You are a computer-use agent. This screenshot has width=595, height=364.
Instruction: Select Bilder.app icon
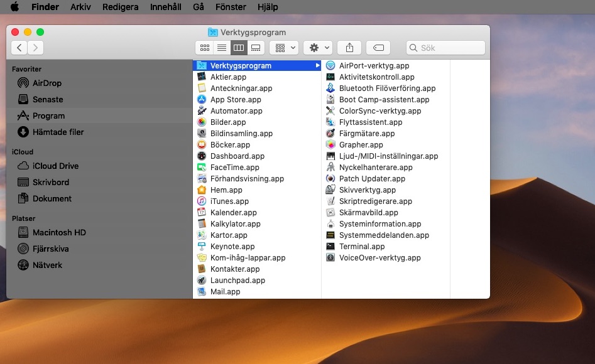coord(202,122)
